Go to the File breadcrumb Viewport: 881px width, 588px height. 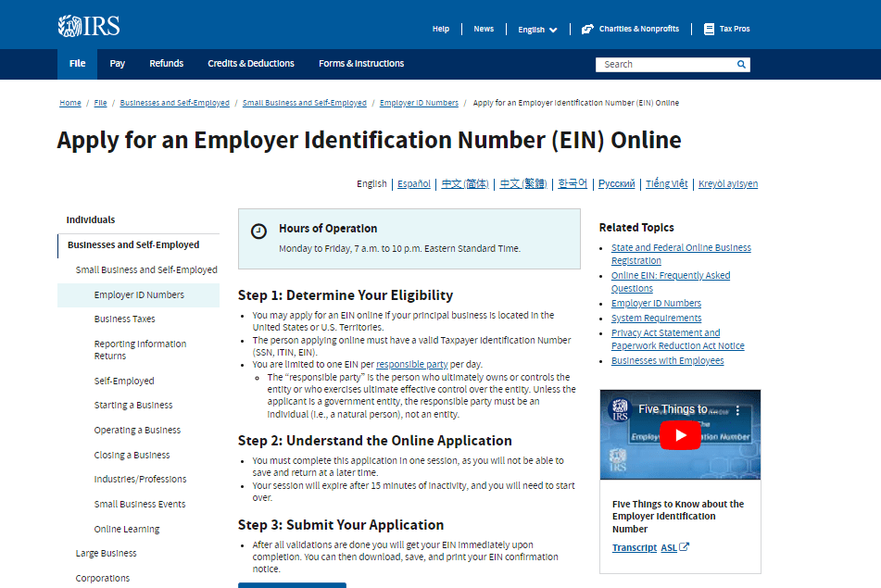(x=100, y=103)
